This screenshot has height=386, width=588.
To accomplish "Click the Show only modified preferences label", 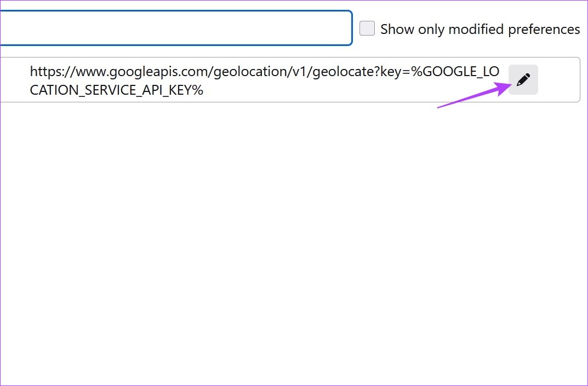I will coord(480,28).
